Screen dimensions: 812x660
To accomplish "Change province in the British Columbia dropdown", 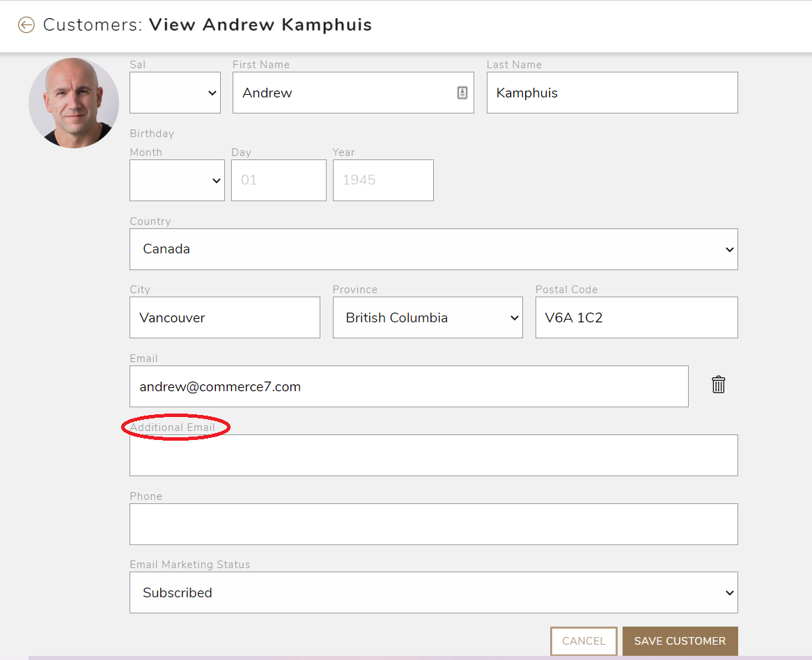I will point(428,317).
